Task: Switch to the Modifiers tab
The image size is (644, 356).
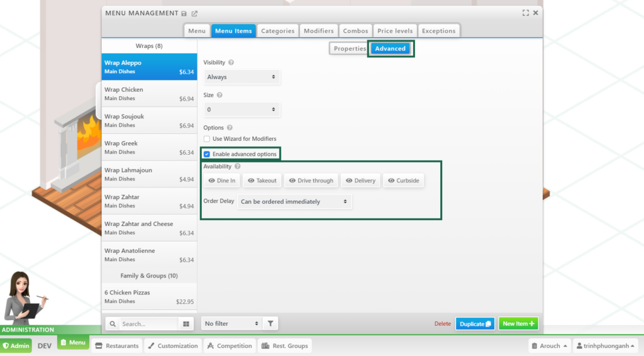Action: click(318, 31)
